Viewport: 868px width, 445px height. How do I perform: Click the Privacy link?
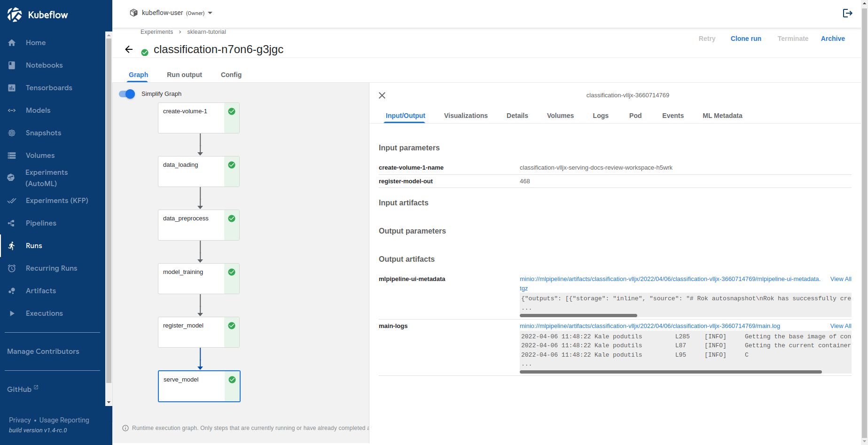[20, 420]
